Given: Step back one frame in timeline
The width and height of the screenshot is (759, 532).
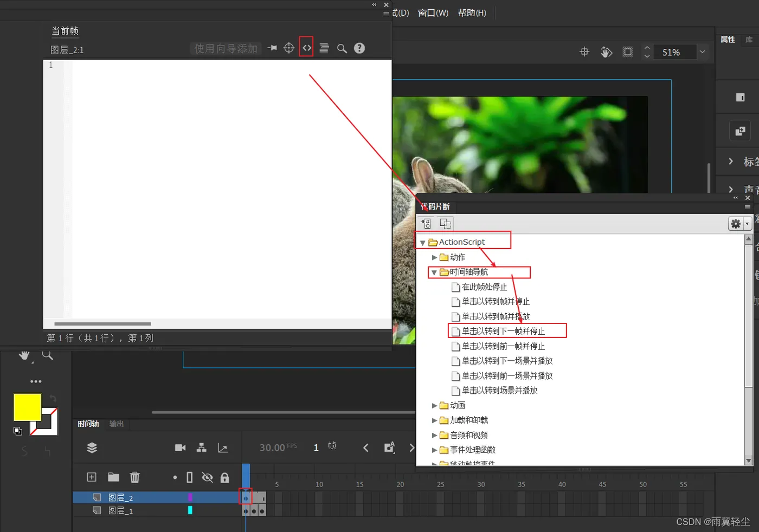Looking at the screenshot, I should coord(366,447).
